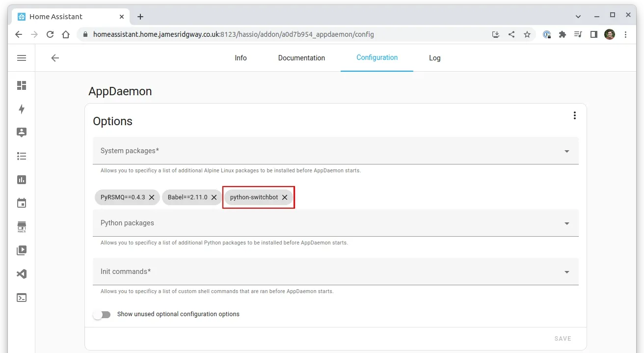The height and width of the screenshot is (353, 644).
Task: Expand the Python packages dropdown arrow
Action: pos(567,223)
